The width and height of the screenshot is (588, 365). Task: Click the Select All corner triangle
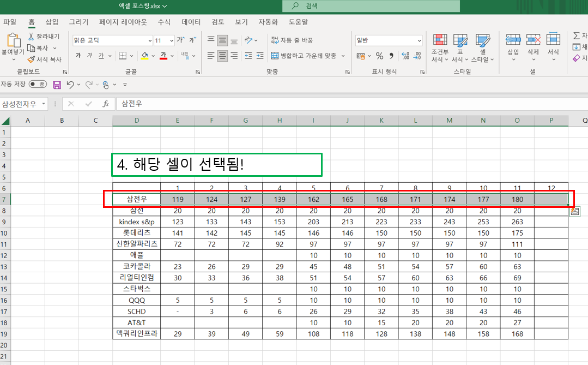pyautogui.click(x=5, y=121)
